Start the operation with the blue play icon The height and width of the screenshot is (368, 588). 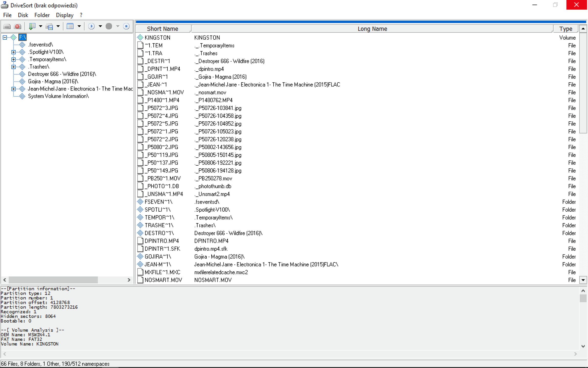(92, 26)
